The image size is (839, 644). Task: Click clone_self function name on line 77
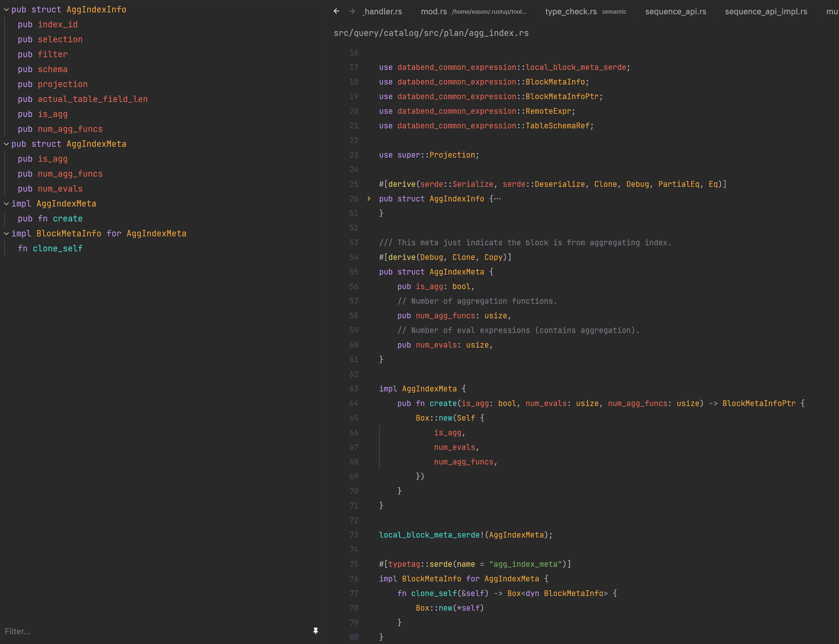(x=434, y=593)
